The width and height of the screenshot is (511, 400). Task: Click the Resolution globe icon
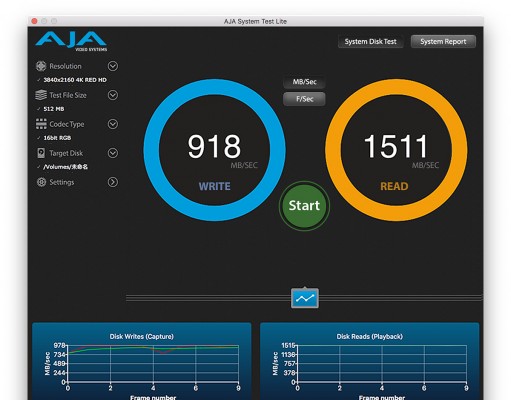point(41,66)
